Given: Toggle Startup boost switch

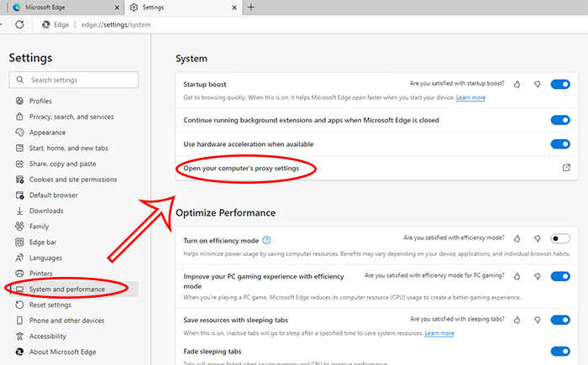Looking at the screenshot, I should tap(560, 84).
